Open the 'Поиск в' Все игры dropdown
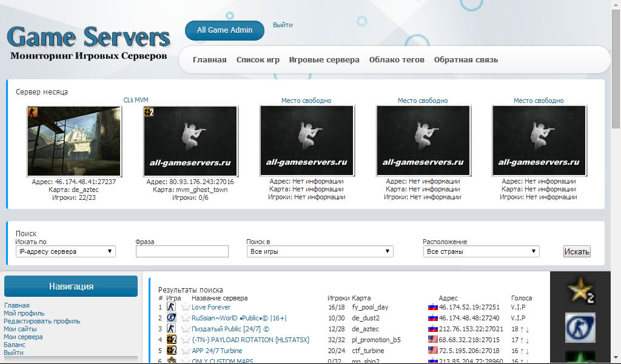The width and height of the screenshot is (621, 364). click(320, 251)
